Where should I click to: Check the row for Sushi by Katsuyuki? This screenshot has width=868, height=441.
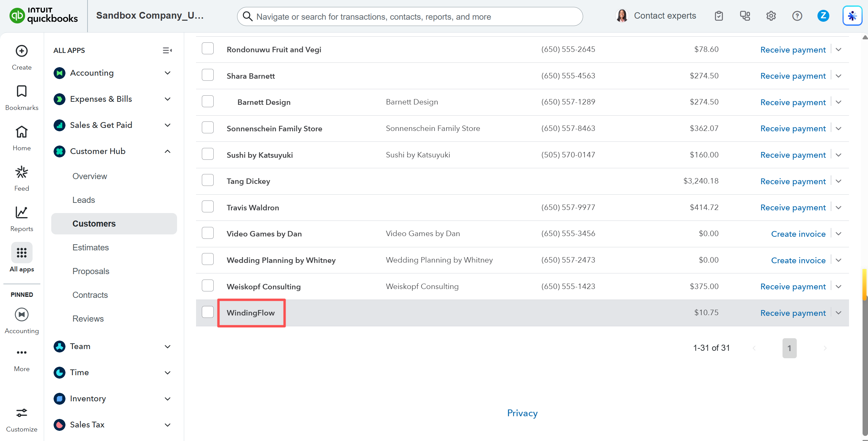[x=208, y=154]
